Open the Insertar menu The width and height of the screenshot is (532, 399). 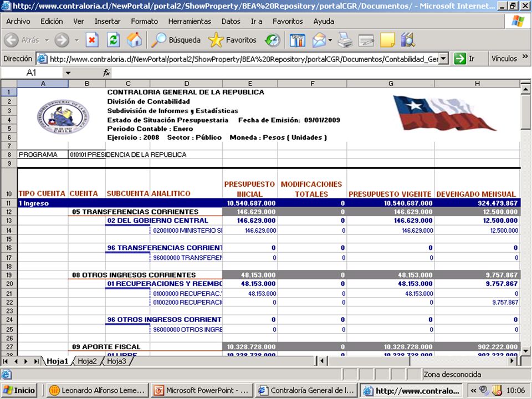pos(107,22)
